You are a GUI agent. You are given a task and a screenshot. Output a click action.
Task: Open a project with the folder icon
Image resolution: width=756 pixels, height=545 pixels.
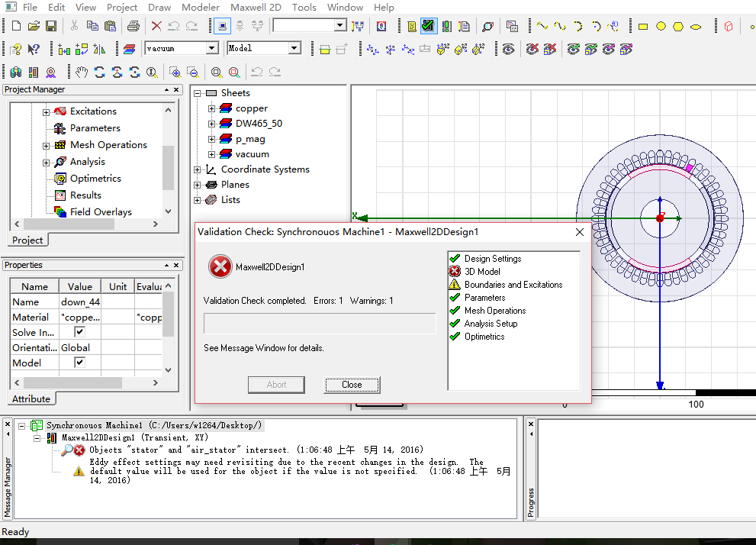pos(34,25)
